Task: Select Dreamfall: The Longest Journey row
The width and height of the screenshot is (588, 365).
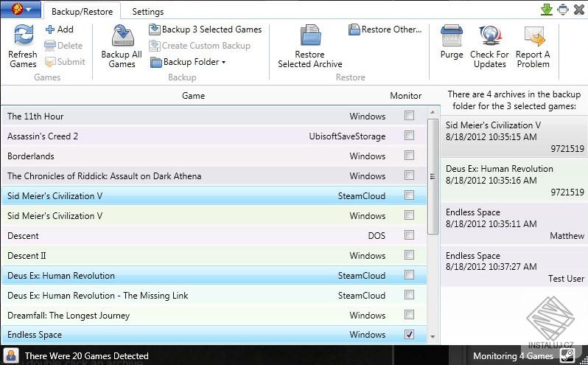Action: click(214, 315)
